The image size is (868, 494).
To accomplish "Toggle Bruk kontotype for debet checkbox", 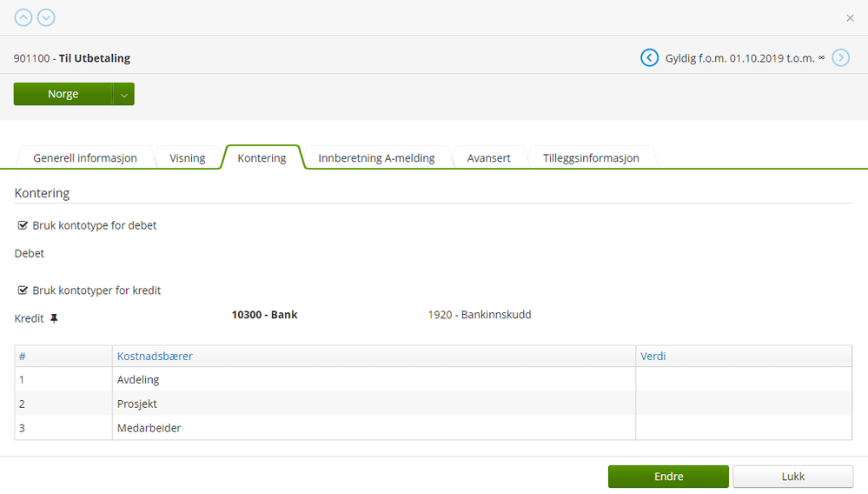I will point(23,225).
